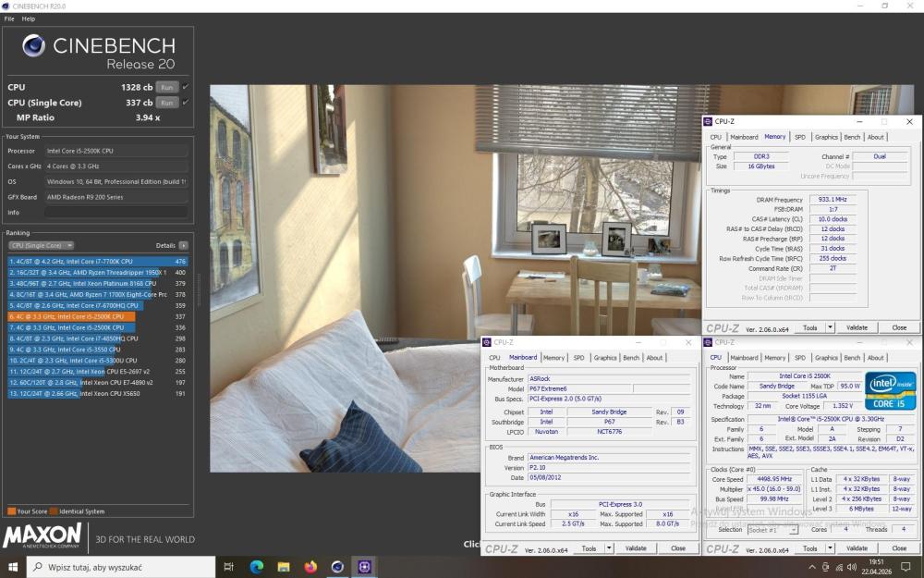Image resolution: width=924 pixels, height=578 pixels.
Task: Click Validate in the Memory CPU-Z window
Action: 857,327
